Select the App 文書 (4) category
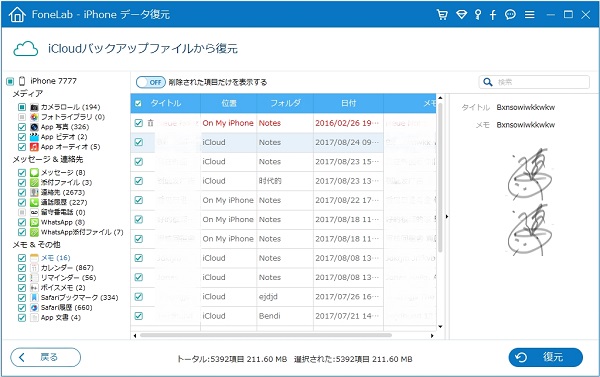The width and height of the screenshot is (600, 377). pyautogui.click(x=61, y=317)
